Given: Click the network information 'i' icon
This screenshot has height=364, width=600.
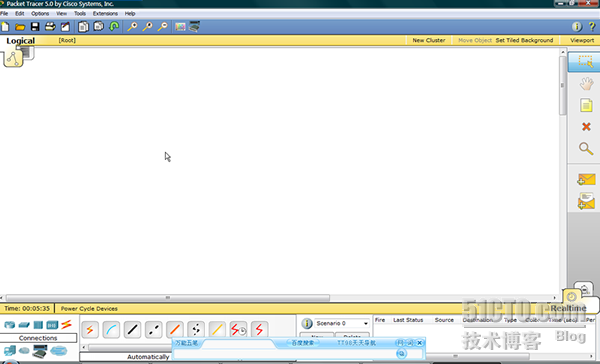Looking at the screenshot, I should (x=577, y=26).
